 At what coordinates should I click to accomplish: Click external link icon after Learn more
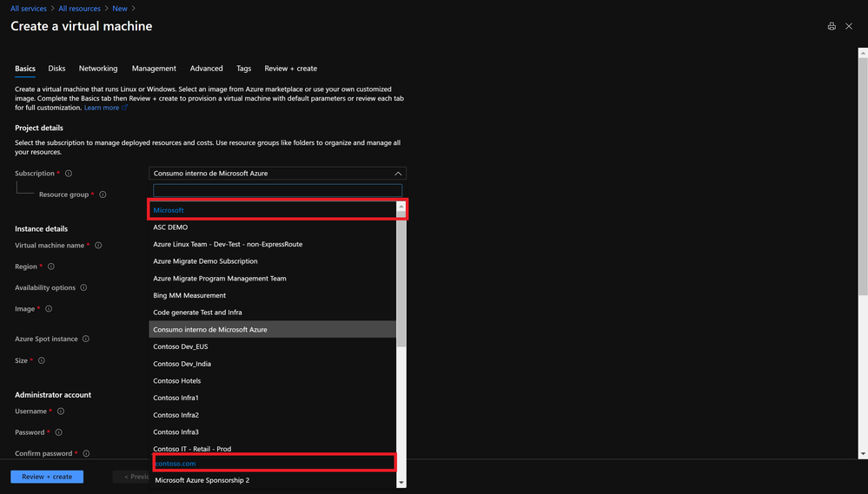click(124, 108)
